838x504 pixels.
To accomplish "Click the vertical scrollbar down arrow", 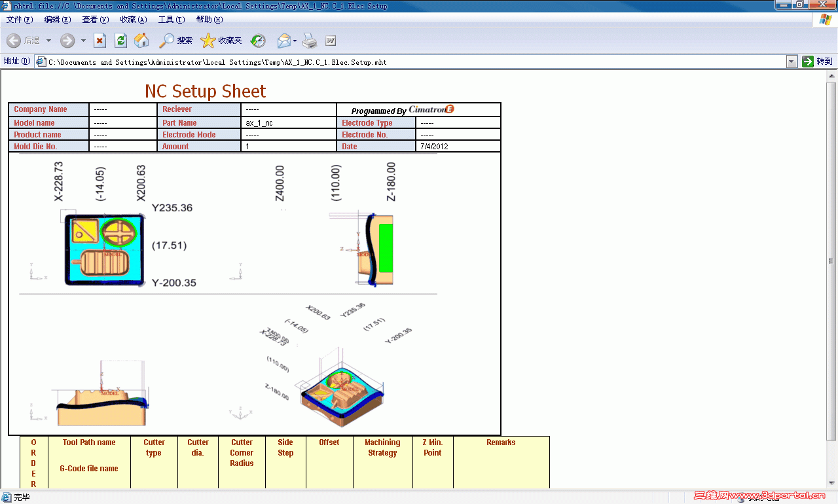I will tap(831, 483).
